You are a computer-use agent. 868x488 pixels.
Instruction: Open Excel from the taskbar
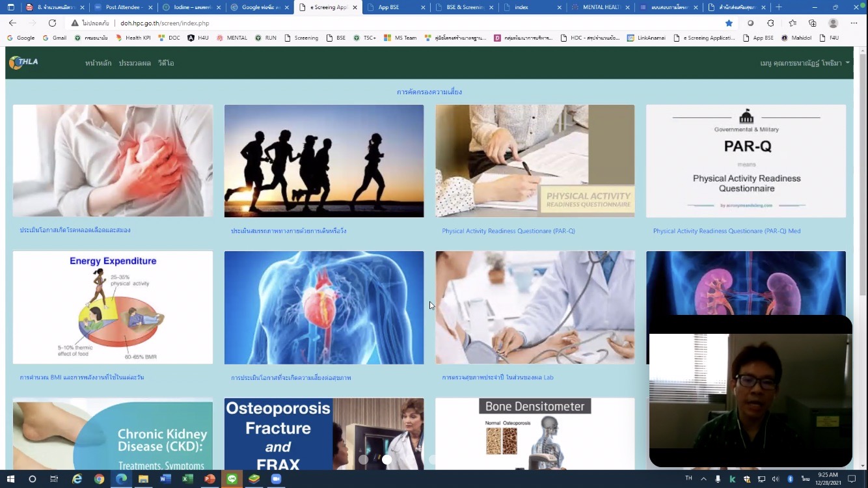187,479
